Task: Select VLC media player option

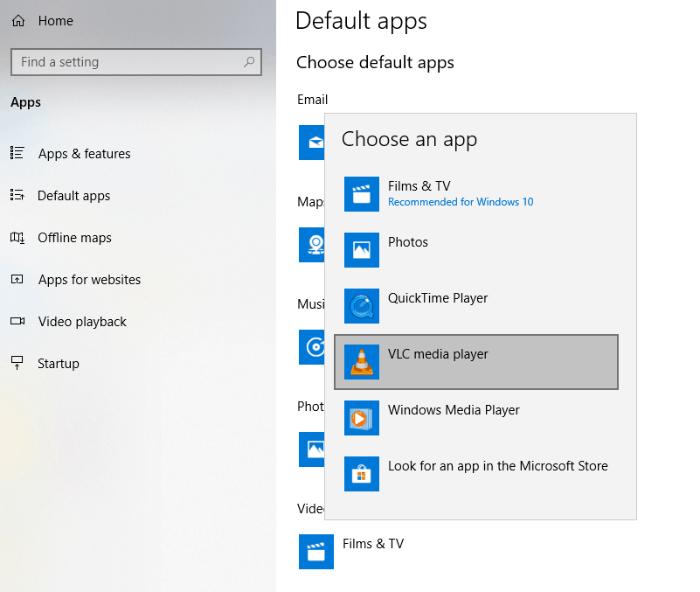Action: pos(476,362)
